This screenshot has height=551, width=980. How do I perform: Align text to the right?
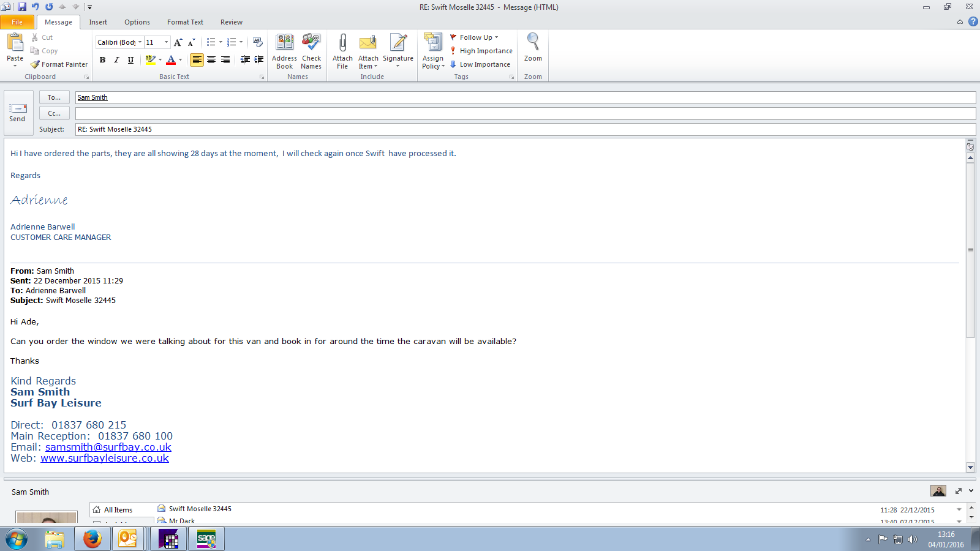click(225, 59)
